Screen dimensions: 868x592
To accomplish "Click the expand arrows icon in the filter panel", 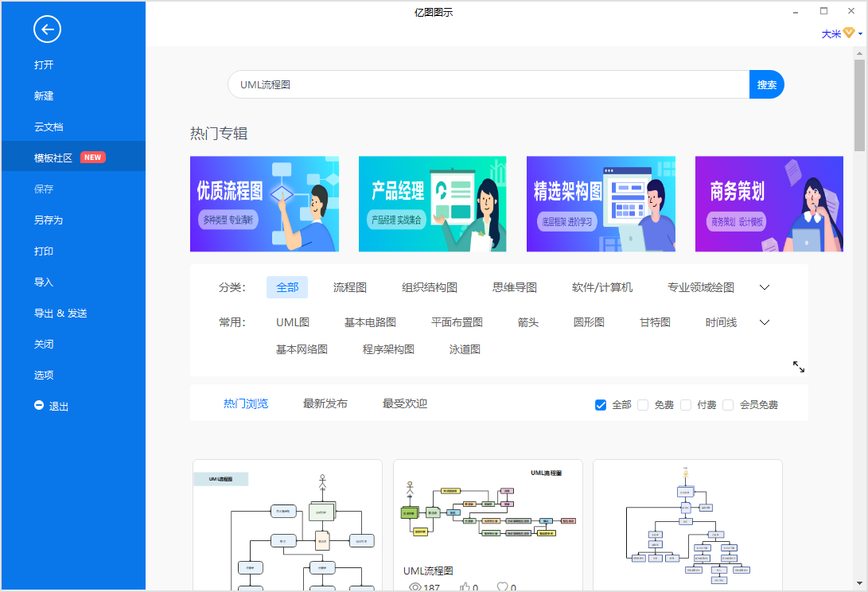I will click(x=798, y=367).
